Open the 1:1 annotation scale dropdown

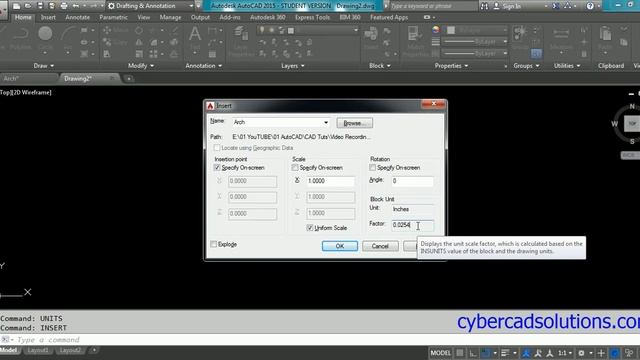click(x=564, y=353)
